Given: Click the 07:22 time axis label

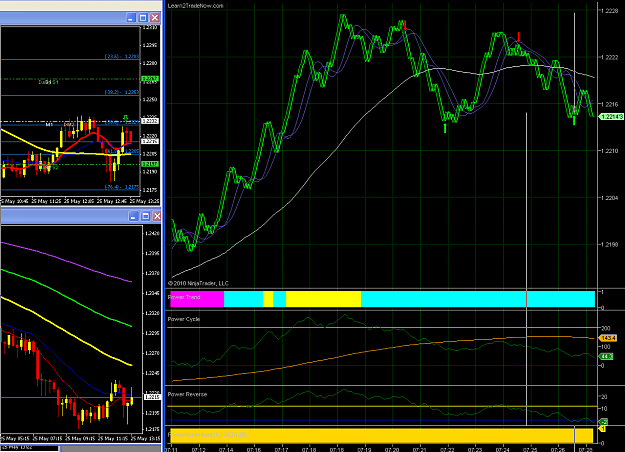Looking at the screenshot, I should pos(447,450).
